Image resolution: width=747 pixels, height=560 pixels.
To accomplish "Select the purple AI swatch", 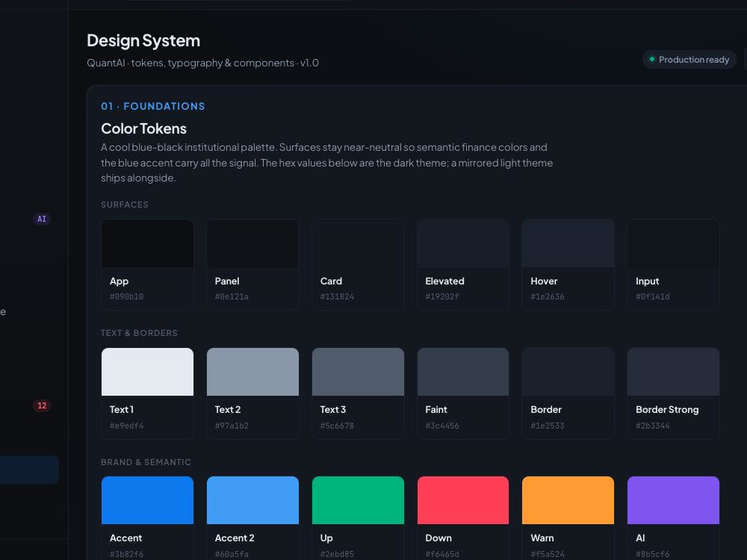I will pos(673,500).
